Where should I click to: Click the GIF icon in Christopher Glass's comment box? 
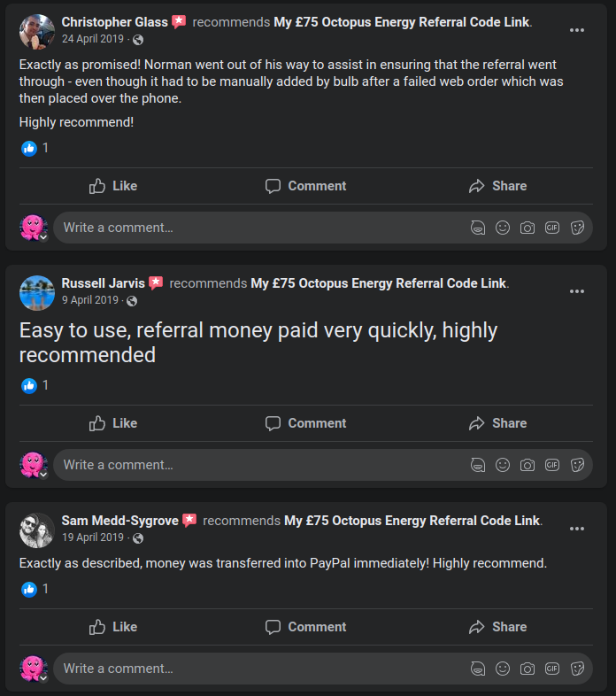pyautogui.click(x=552, y=228)
